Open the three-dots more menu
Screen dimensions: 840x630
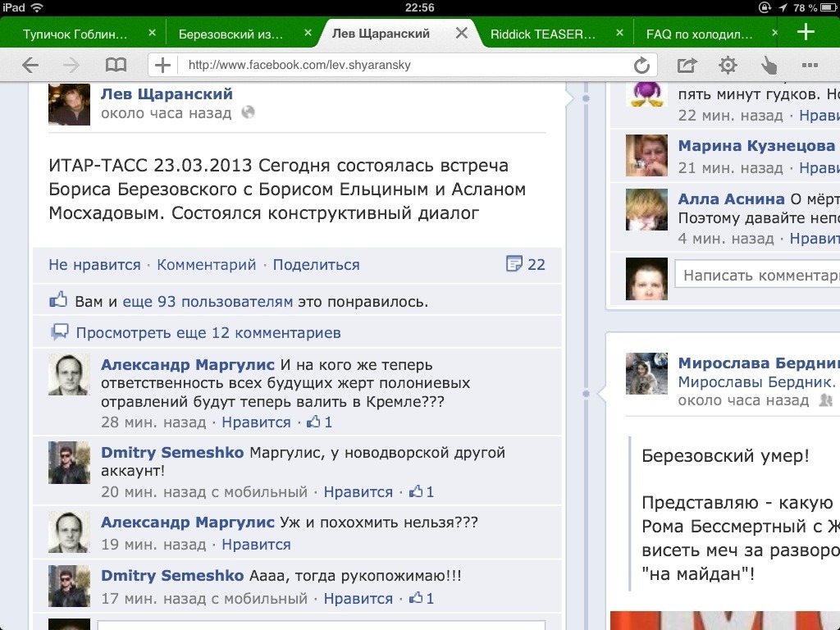[810, 66]
